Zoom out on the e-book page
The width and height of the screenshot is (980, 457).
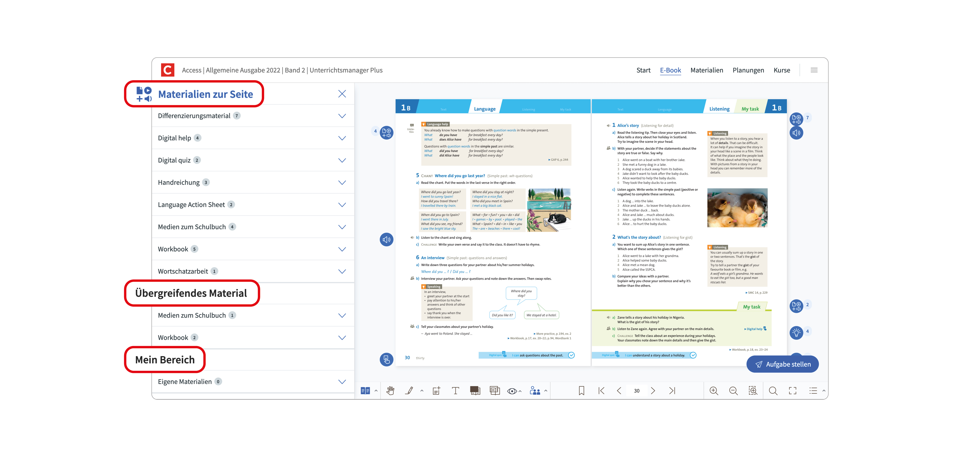click(733, 390)
